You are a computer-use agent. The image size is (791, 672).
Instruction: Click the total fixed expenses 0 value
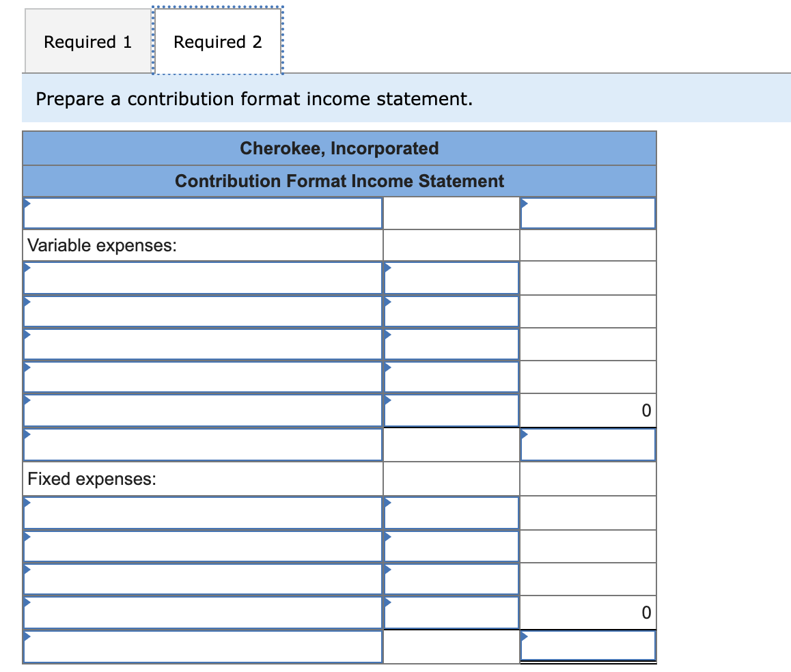coord(646,613)
